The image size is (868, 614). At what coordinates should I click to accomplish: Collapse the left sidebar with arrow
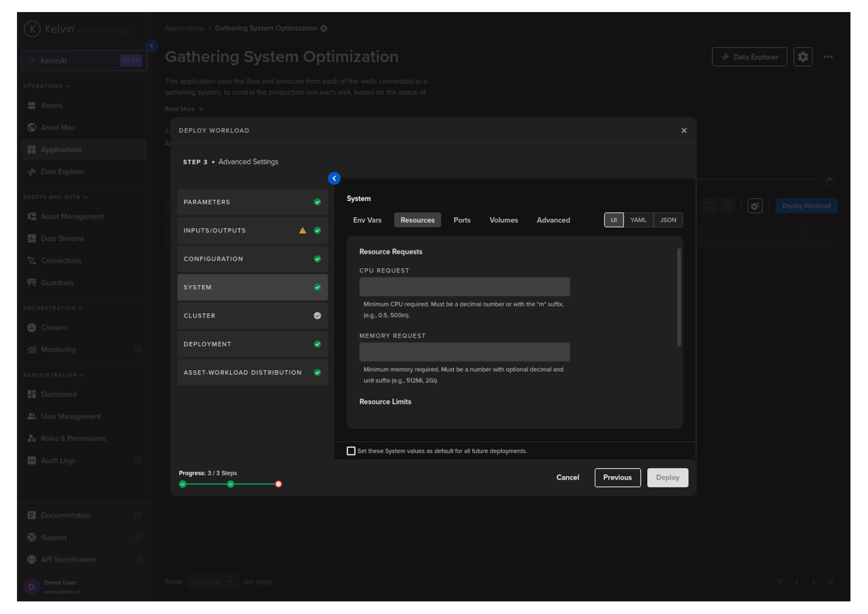pyautogui.click(x=152, y=46)
